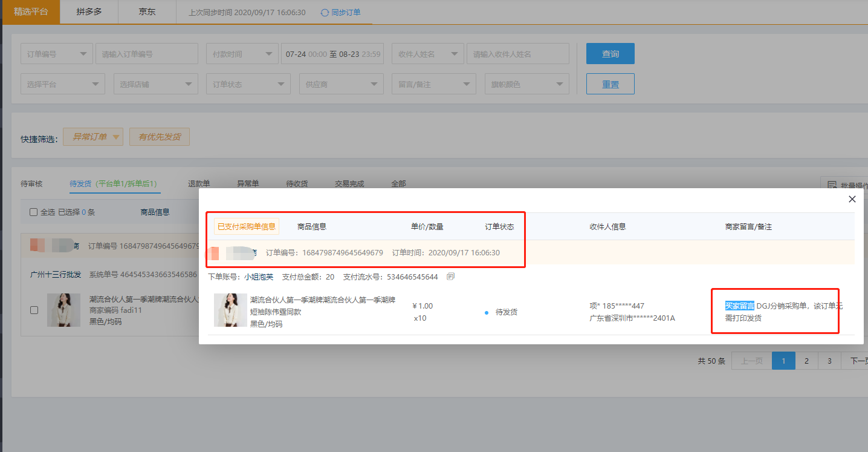Go to page 2
The width and height of the screenshot is (868, 452).
pos(806,361)
